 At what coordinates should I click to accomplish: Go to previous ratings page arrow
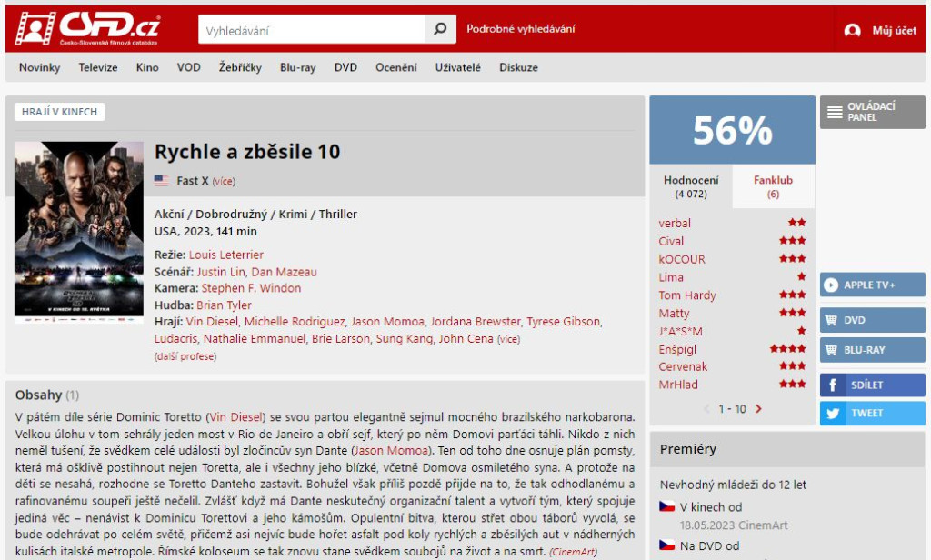tap(706, 408)
